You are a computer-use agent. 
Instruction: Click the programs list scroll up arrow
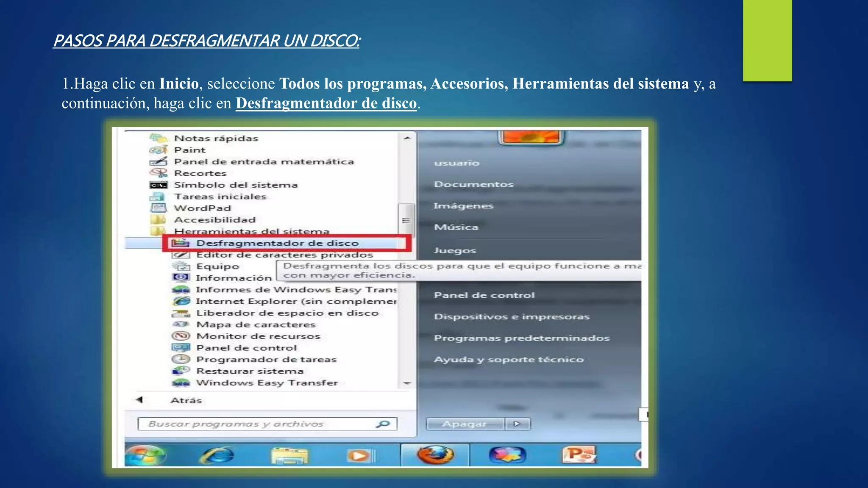pyautogui.click(x=407, y=138)
